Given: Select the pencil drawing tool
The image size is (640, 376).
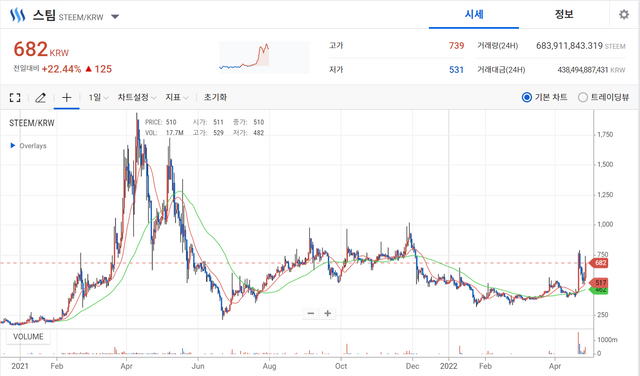Looking at the screenshot, I should 40,98.
